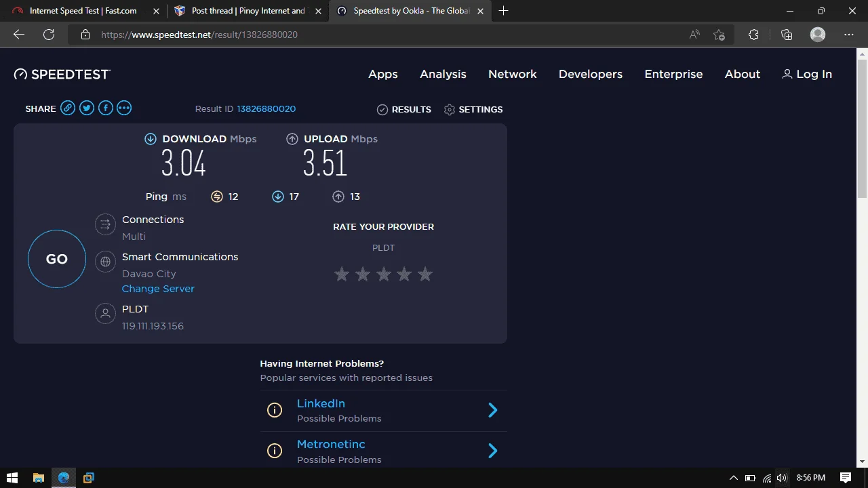Click the download latency icon
This screenshot has width=868, height=488.
[x=277, y=197]
